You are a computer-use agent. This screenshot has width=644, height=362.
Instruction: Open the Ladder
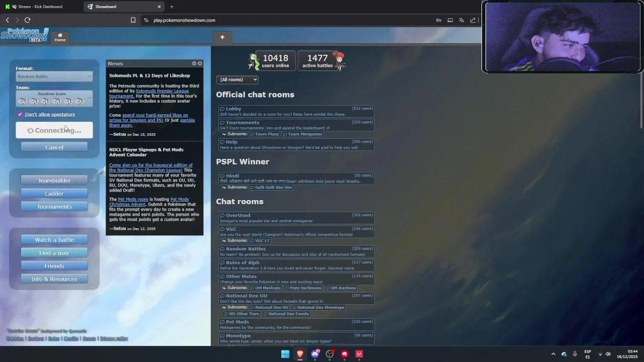54,194
